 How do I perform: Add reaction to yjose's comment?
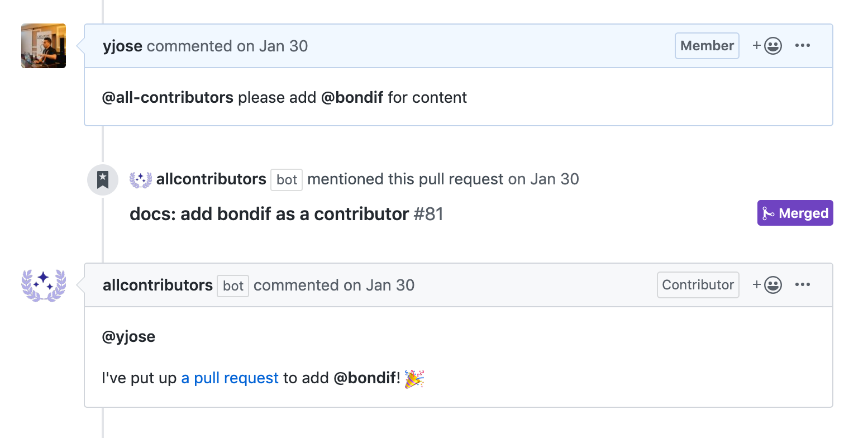coord(767,46)
